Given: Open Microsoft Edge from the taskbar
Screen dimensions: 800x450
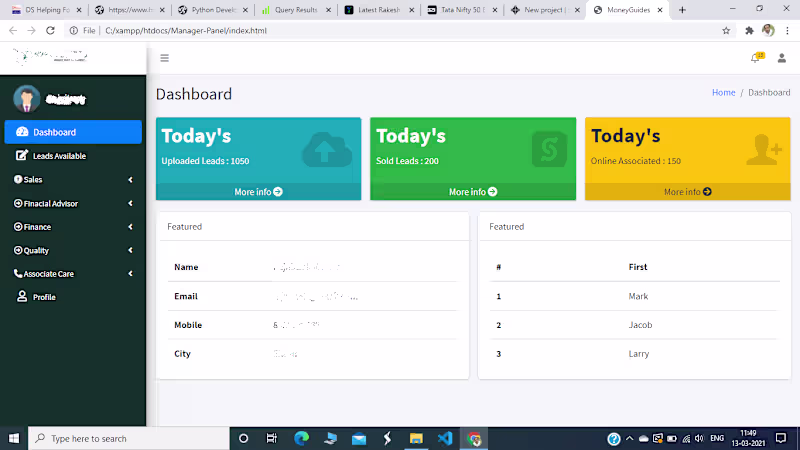Looking at the screenshot, I should coord(302,438).
